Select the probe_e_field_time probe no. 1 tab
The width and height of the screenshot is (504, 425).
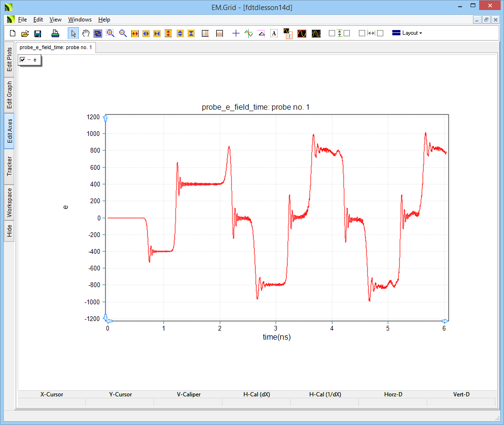(56, 47)
